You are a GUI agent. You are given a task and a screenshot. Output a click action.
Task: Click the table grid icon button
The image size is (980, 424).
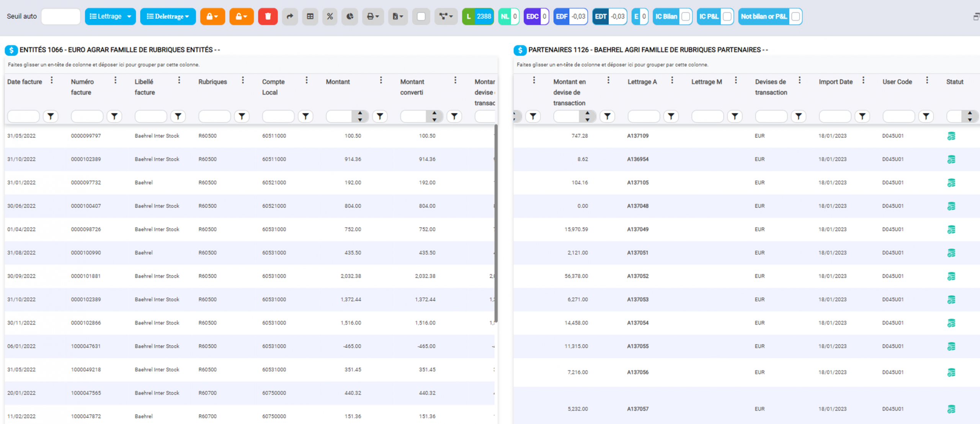pos(310,16)
